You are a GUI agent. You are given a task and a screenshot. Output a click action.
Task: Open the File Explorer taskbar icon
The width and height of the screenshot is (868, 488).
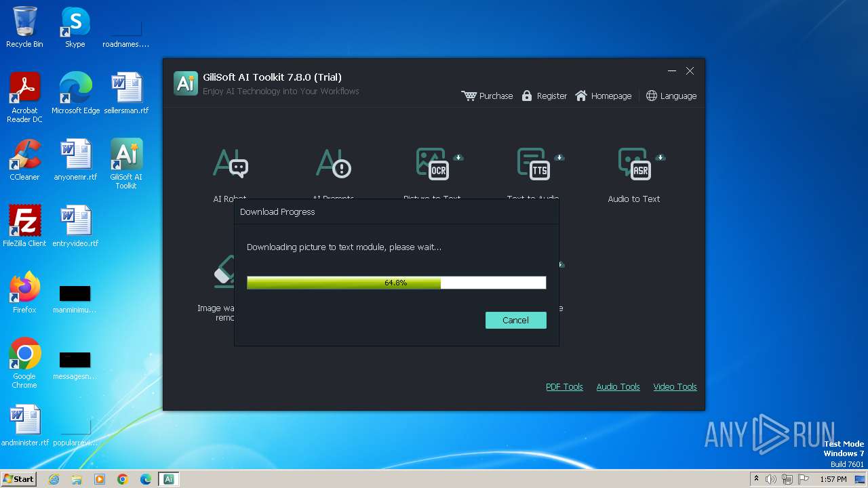77,479
